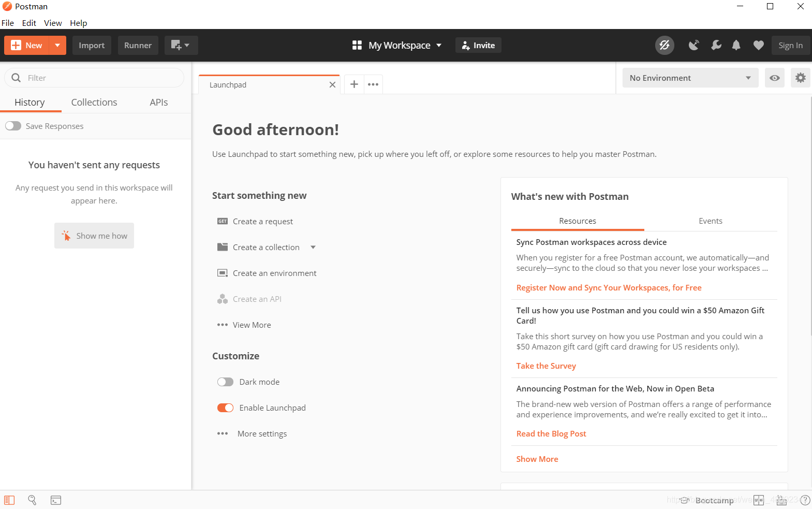Screen dimensions: 812x509
Task: Click the GET icon beside Create a request
Action: [x=223, y=221]
